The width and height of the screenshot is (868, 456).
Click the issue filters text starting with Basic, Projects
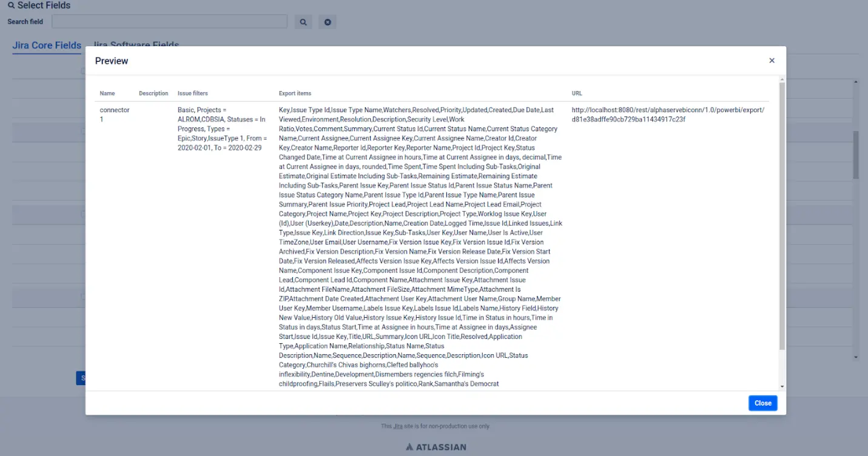(222, 129)
